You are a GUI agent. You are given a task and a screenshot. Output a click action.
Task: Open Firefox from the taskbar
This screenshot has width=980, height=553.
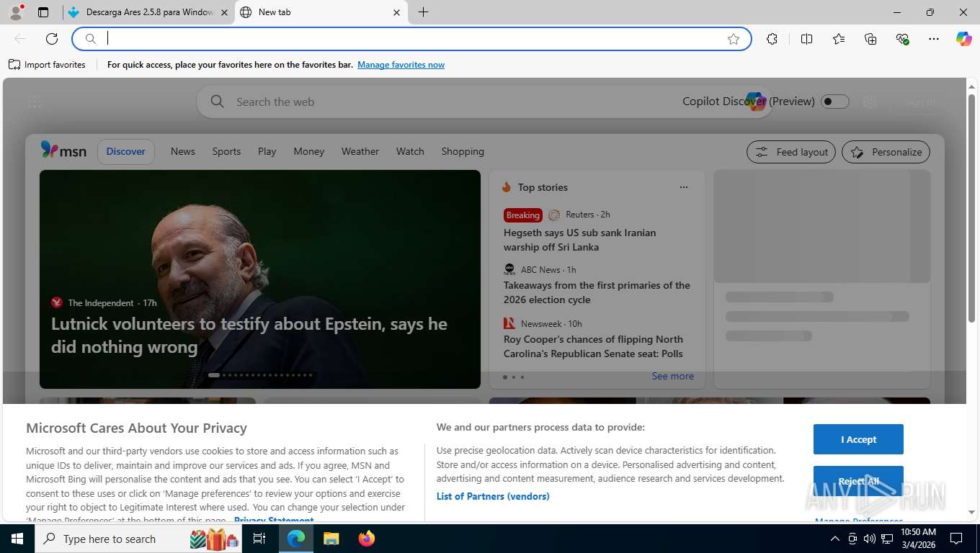[367, 539]
